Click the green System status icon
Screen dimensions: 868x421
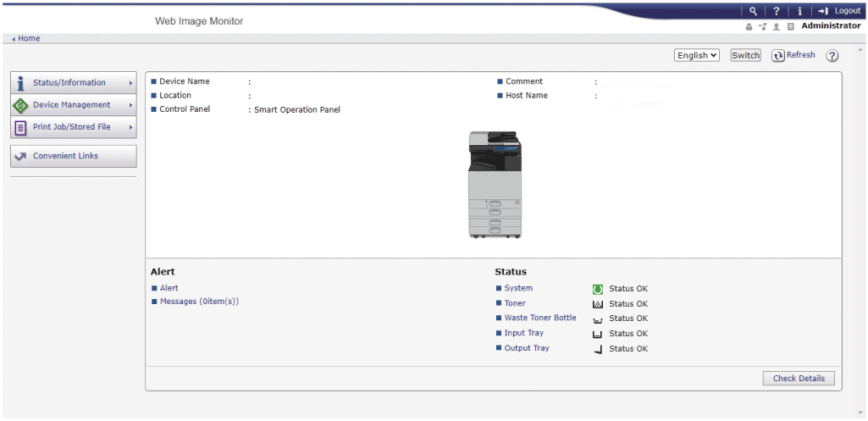(598, 289)
